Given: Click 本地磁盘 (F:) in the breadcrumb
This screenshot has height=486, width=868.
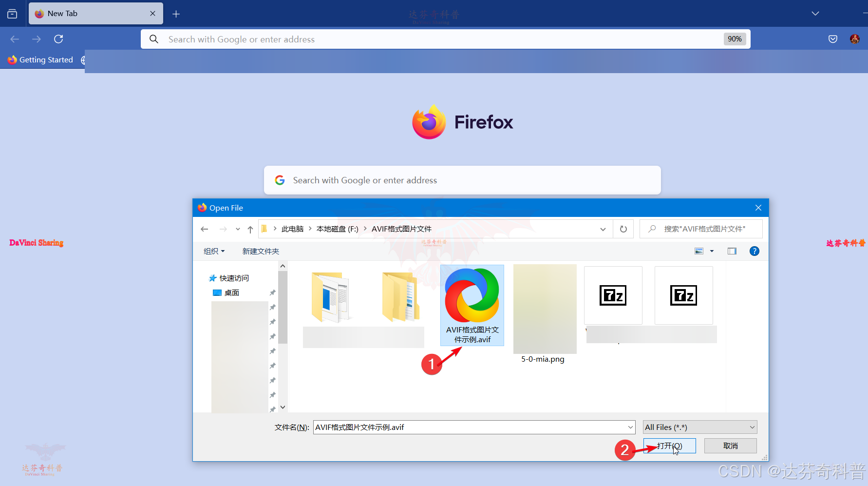Looking at the screenshot, I should (x=337, y=229).
